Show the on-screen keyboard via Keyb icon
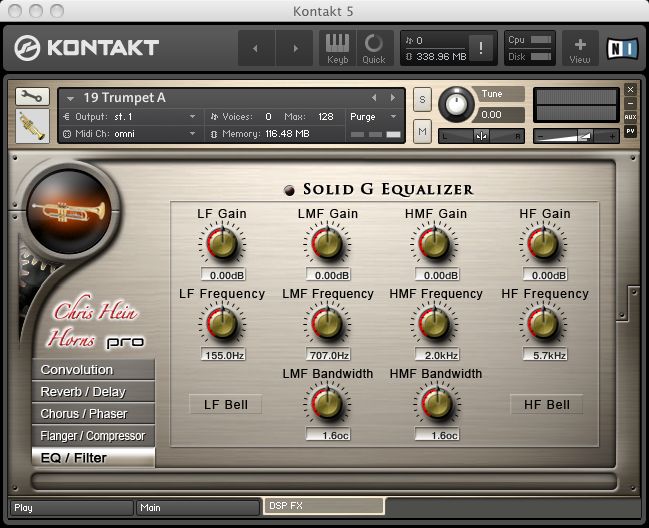Image resolution: width=649 pixels, height=528 pixels. [x=338, y=48]
